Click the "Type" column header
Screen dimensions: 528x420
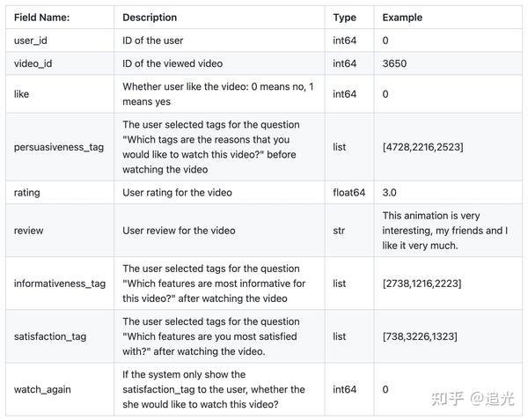(344, 18)
